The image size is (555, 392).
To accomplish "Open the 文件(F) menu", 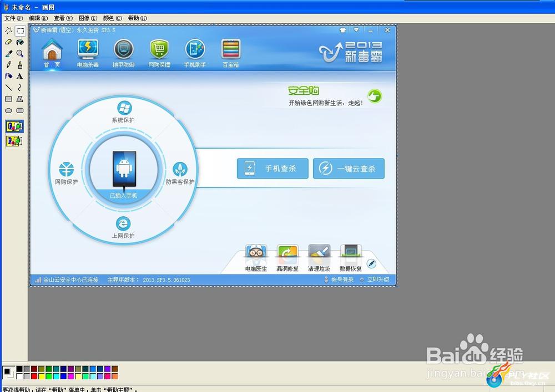I will click(13, 18).
